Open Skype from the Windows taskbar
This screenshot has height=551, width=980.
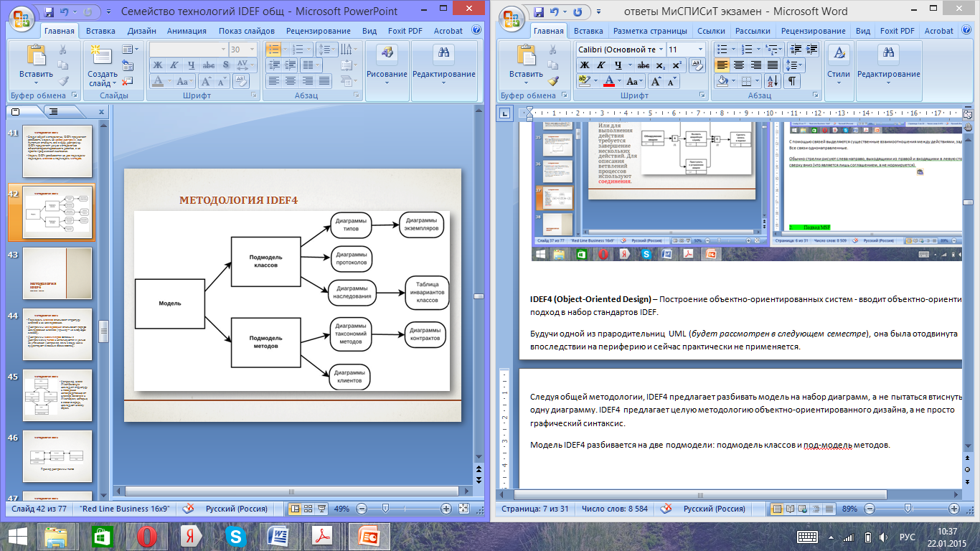pyautogui.click(x=235, y=536)
